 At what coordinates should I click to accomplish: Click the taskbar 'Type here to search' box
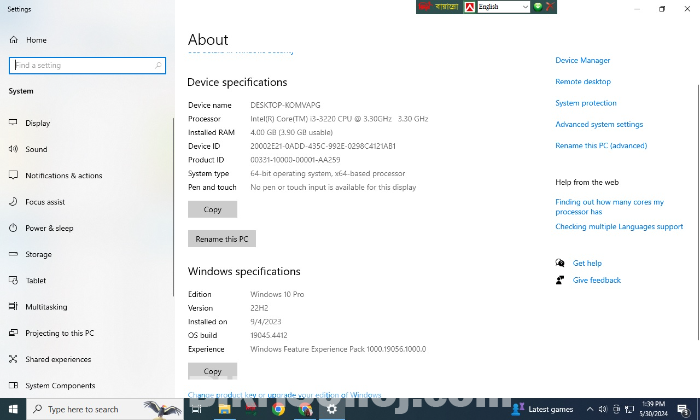pos(104,409)
